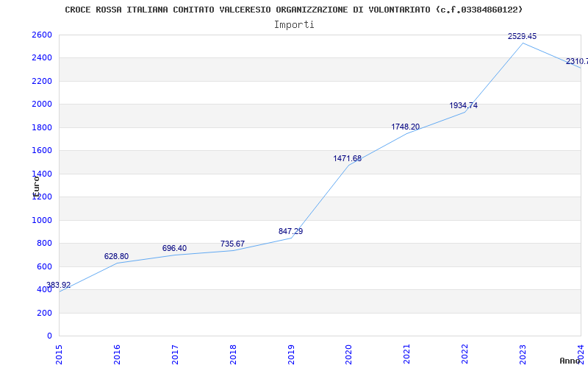Click the 2400 y-axis value
This screenshot has height=368, width=588.
42,58
